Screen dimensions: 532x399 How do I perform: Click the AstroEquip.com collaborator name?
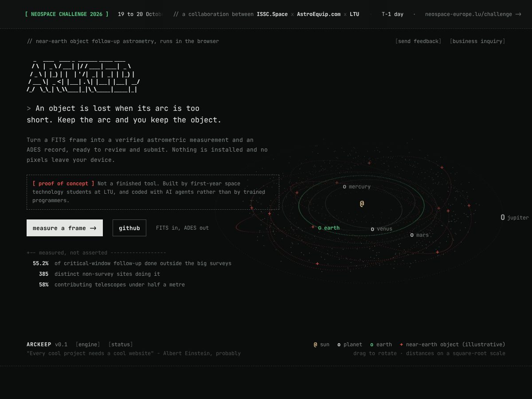[319, 14]
